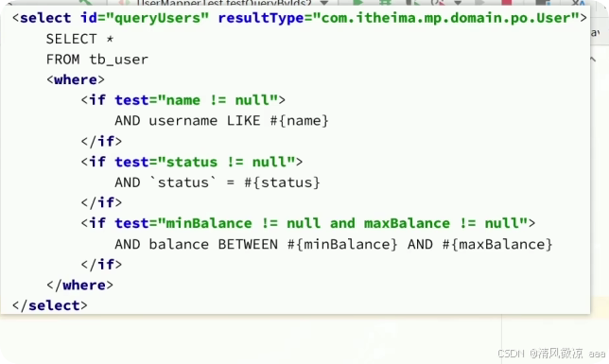Click the minBalance != null test expression
The height and width of the screenshot is (364, 609).
pyautogui.click(x=321, y=223)
